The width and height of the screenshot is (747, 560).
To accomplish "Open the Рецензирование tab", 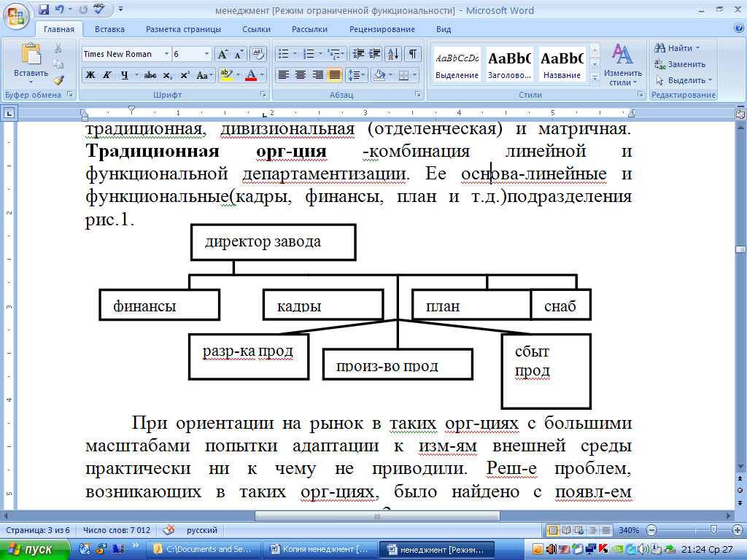I will [382, 29].
